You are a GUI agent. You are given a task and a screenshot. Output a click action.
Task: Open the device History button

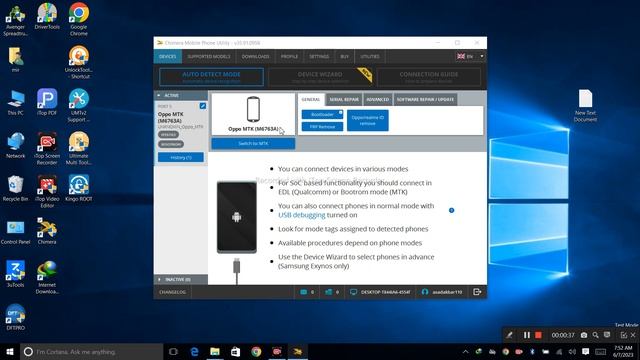[181, 157]
